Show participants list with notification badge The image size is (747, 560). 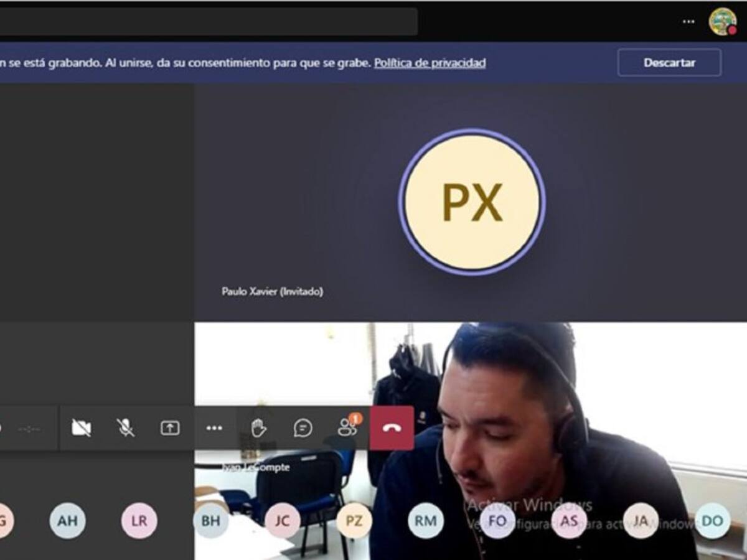pyautogui.click(x=347, y=427)
